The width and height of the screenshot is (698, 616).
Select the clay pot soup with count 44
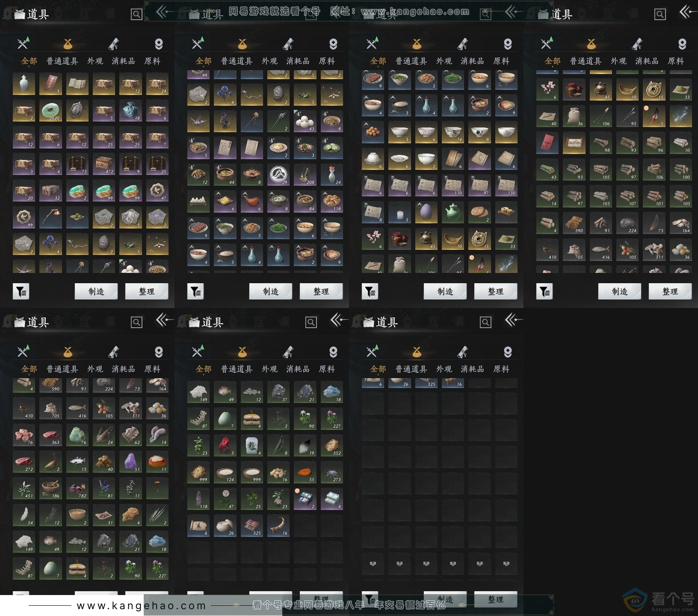point(225,175)
